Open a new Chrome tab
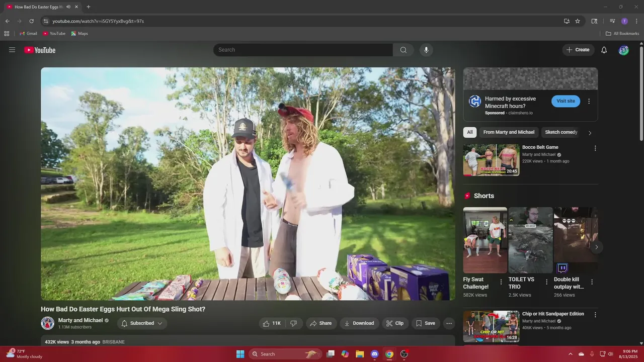The width and height of the screenshot is (644, 362). coord(89,7)
